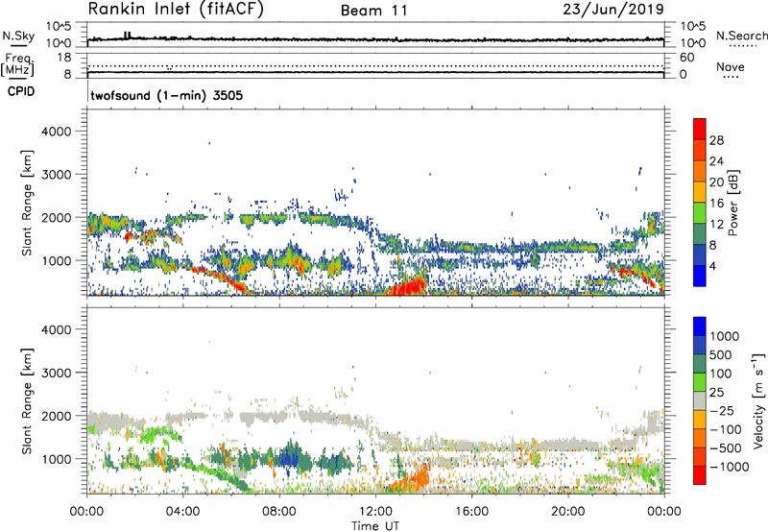Click the '60' tick on the Nave axis
Screen dimensions: 768x532
coord(686,58)
